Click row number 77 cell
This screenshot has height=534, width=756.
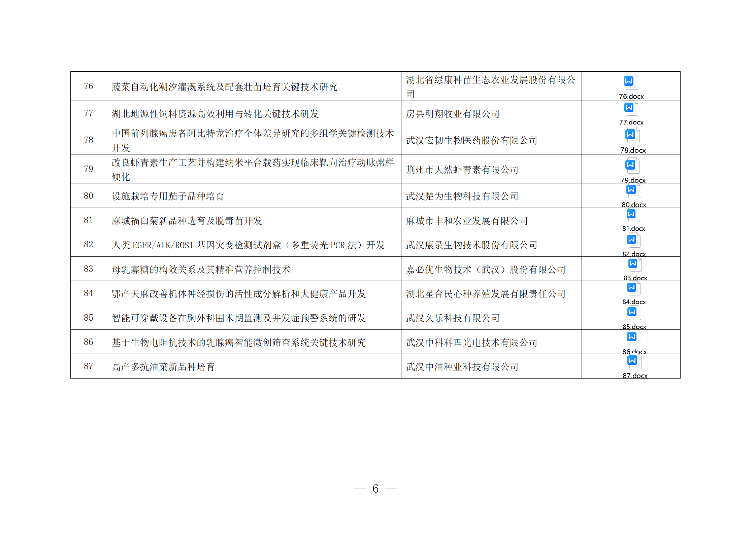[89, 113]
